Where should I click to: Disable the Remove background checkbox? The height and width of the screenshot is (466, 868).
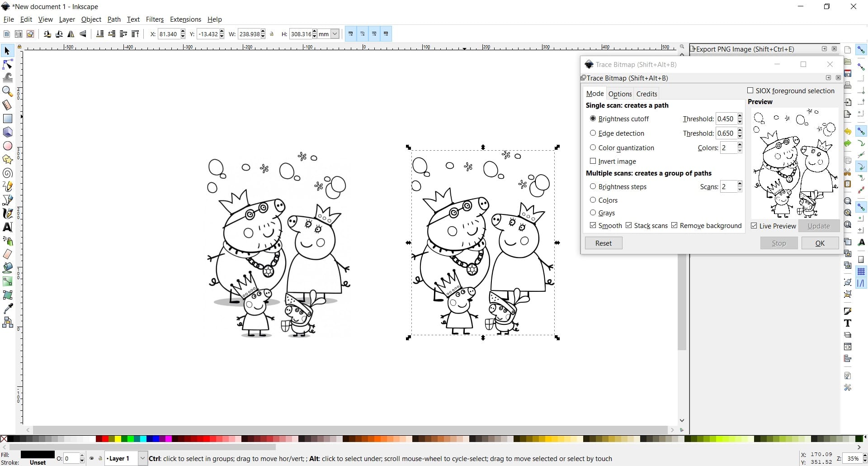tap(675, 225)
